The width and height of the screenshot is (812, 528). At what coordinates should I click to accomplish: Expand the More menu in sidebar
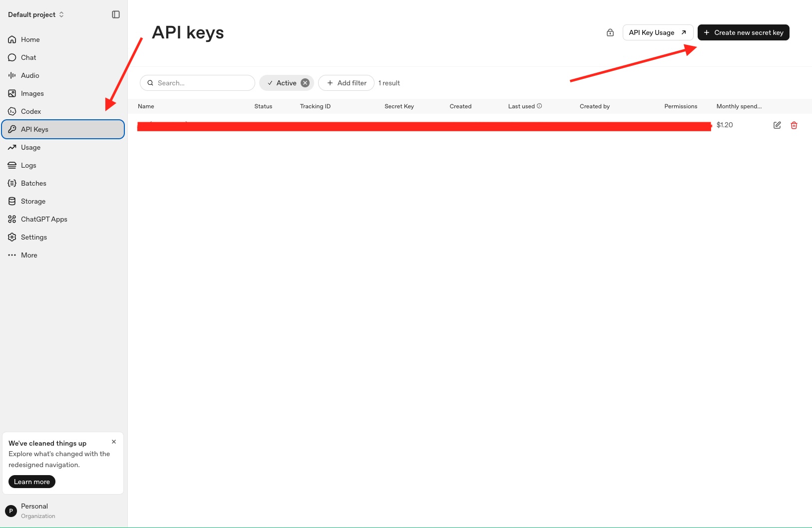(63, 255)
